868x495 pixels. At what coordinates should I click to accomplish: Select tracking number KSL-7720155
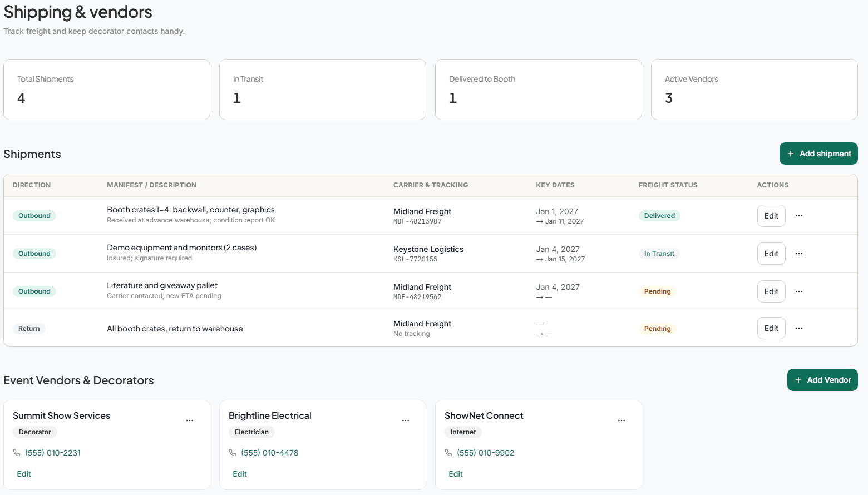tap(415, 259)
